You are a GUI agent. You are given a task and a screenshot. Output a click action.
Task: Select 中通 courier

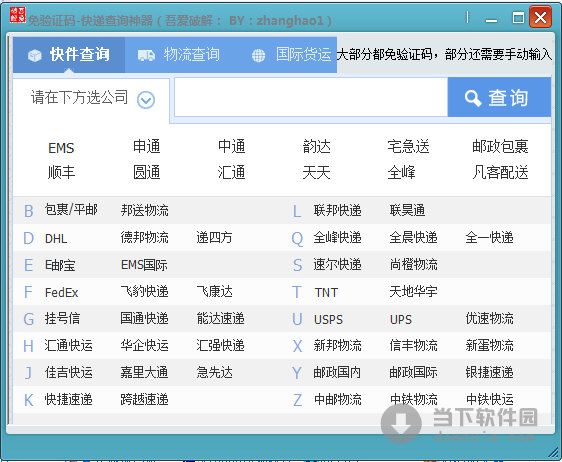pos(232,147)
